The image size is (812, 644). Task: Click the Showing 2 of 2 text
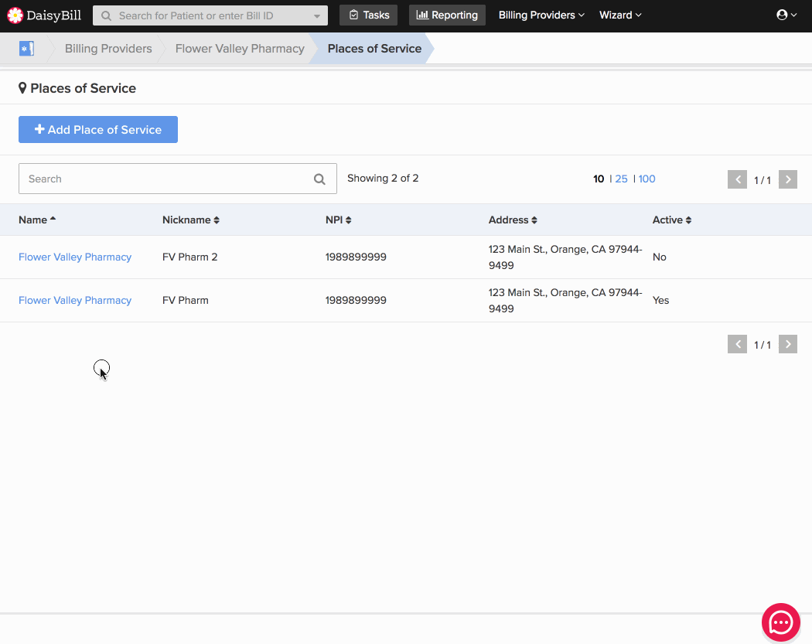[383, 179]
